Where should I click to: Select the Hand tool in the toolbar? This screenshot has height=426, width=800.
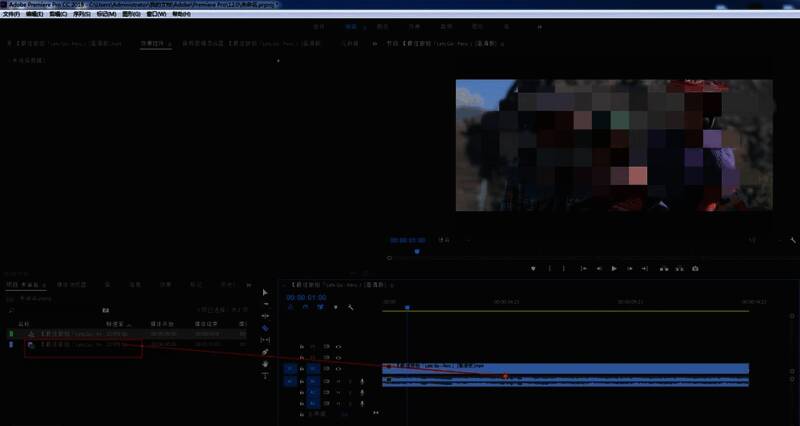point(265,364)
